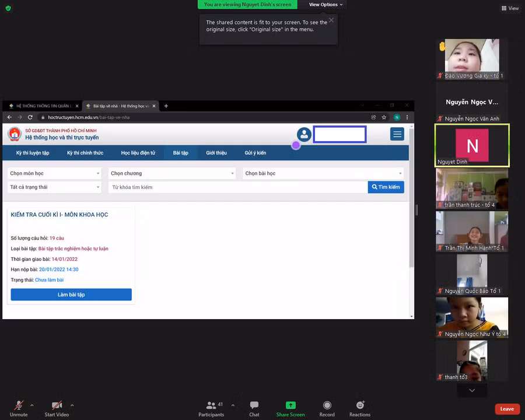525x420 pixels.
Task: Click the "Từ khóa tìm kiếm" search field
Action: (x=238, y=187)
